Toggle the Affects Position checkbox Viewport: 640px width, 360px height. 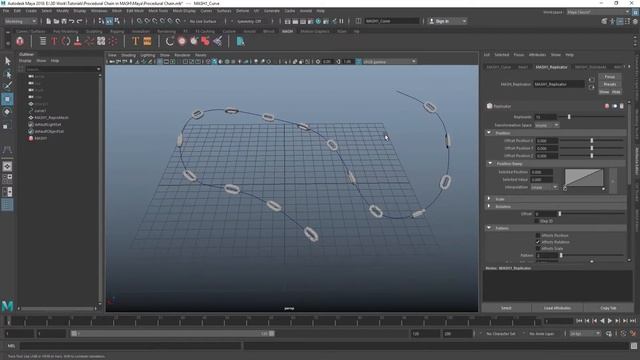[538, 236]
